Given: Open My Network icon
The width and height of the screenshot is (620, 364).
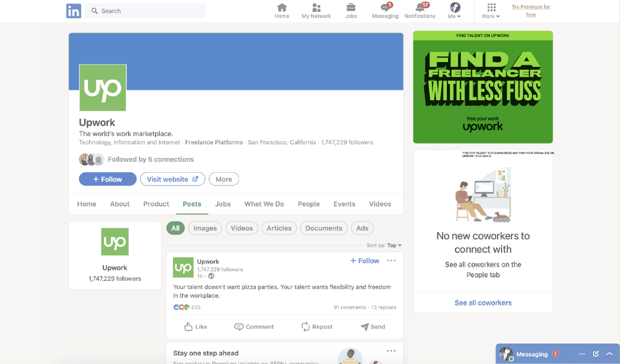Looking at the screenshot, I should [316, 11].
